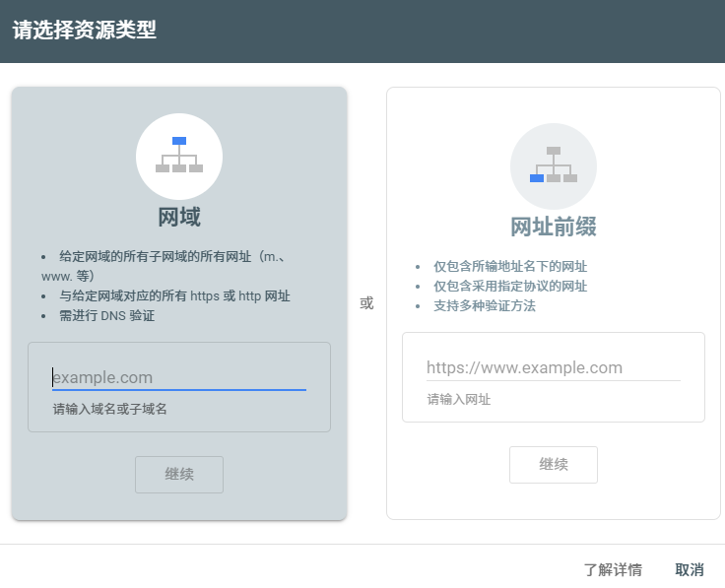Click the 需进行 DNS 验证 bullet point
The image size is (725, 588).
(107, 316)
